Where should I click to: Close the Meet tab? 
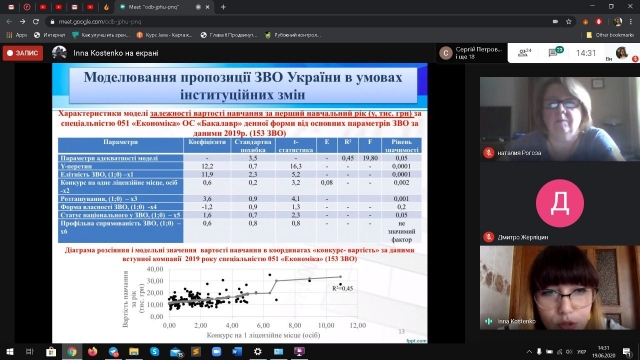pyautogui.click(x=207, y=7)
